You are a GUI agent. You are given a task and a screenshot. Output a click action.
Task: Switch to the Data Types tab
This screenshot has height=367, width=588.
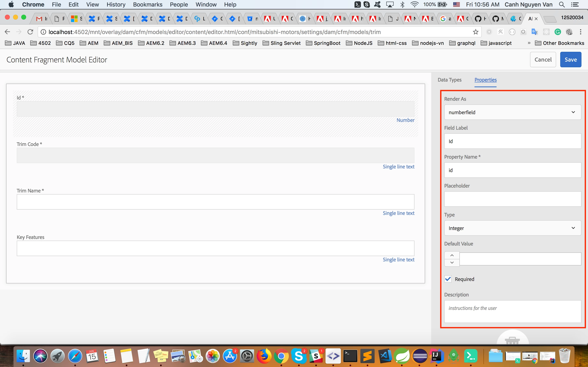[449, 80]
